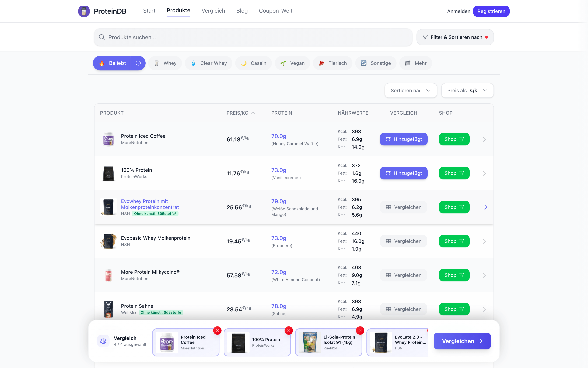This screenshot has width=588, height=368.
Task: Remove 100% Protein from comparison
Action: [289, 330]
